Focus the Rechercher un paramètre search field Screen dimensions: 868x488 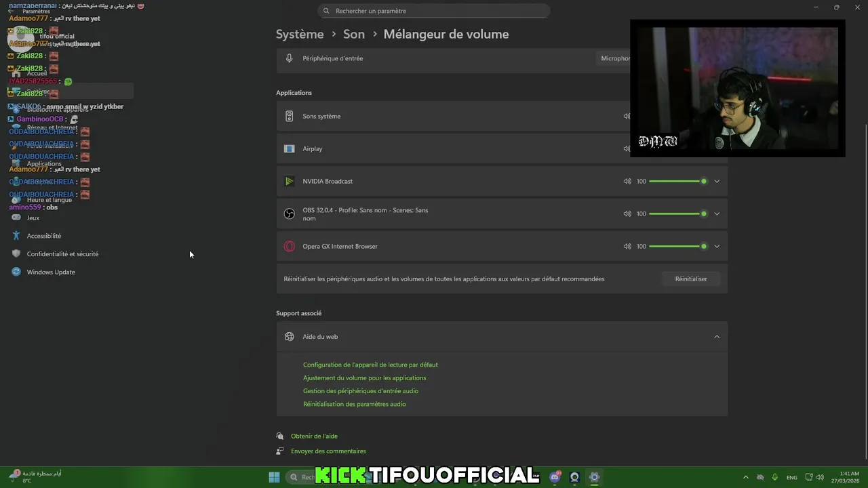click(x=434, y=11)
